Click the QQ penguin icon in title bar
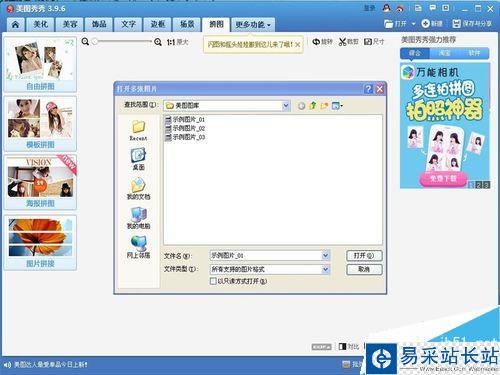Image resolution: width=500 pixels, height=375 pixels. coord(387,8)
